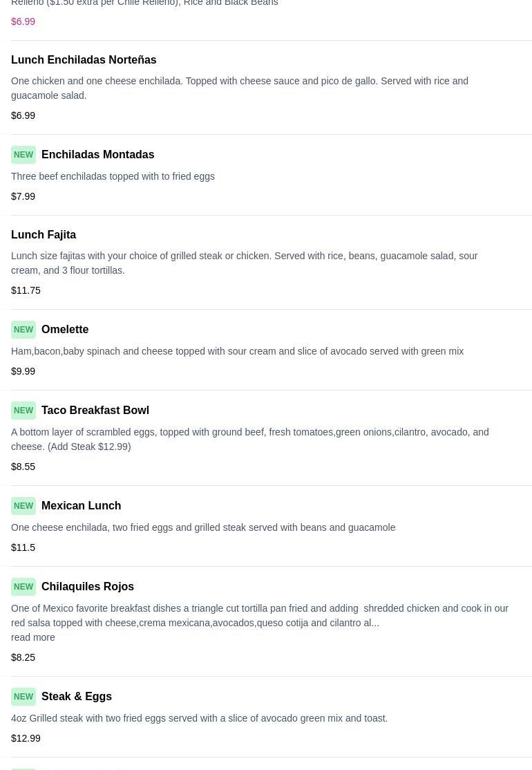
Task: Select the Omelette menu item title
Action: 65,330
